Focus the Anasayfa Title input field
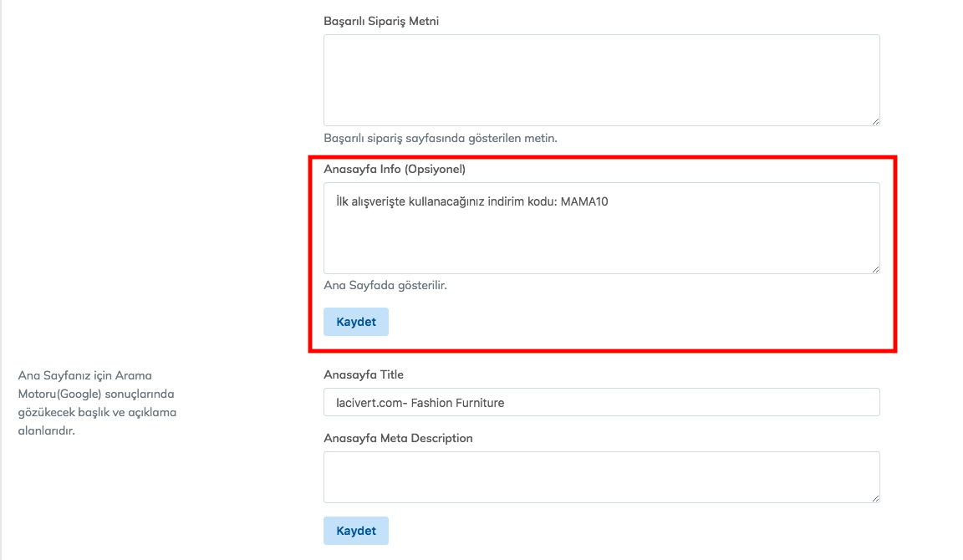 point(601,402)
